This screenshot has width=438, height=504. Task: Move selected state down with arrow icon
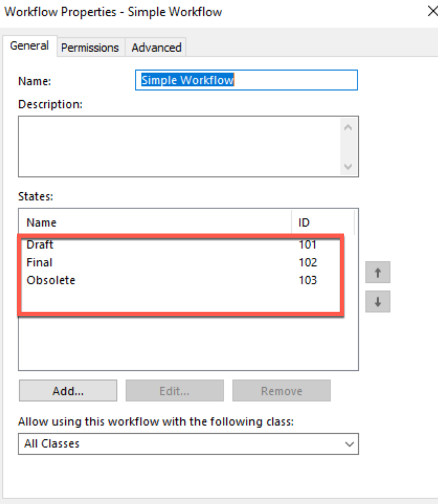tap(378, 302)
